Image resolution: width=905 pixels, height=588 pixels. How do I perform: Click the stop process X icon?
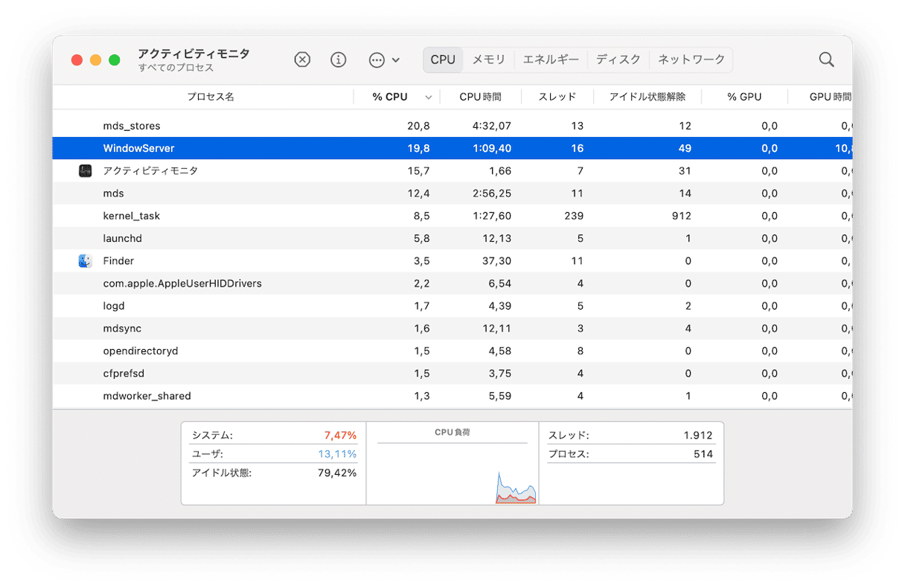click(302, 60)
